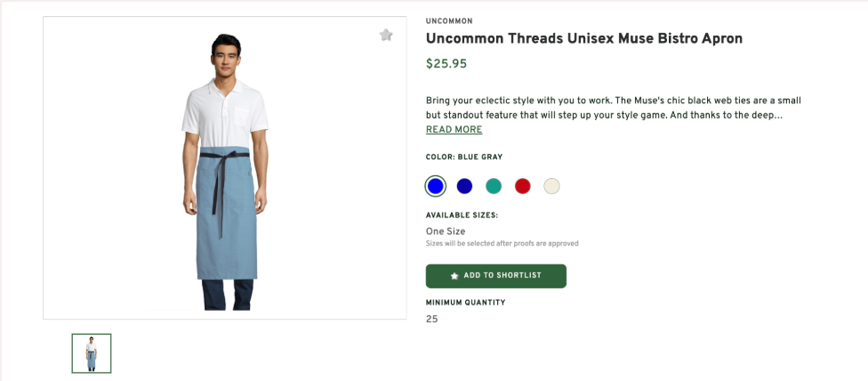868x381 pixels.
Task: Pick the teal green color swatch
Action: point(494,186)
